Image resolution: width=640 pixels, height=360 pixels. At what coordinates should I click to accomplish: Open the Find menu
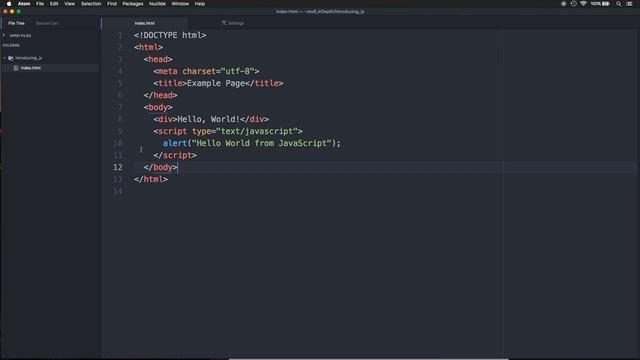112,4
